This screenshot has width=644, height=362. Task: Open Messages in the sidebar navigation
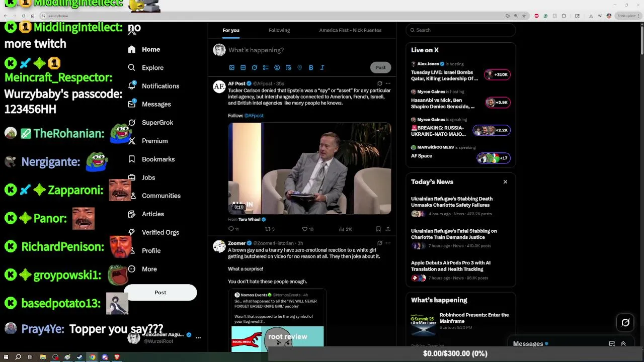(x=149, y=104)
